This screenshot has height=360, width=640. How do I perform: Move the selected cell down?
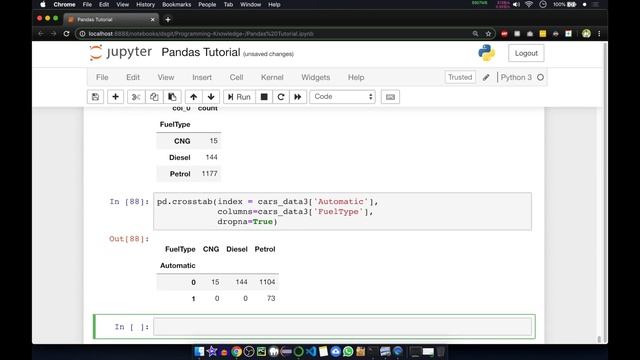[211, 97]
